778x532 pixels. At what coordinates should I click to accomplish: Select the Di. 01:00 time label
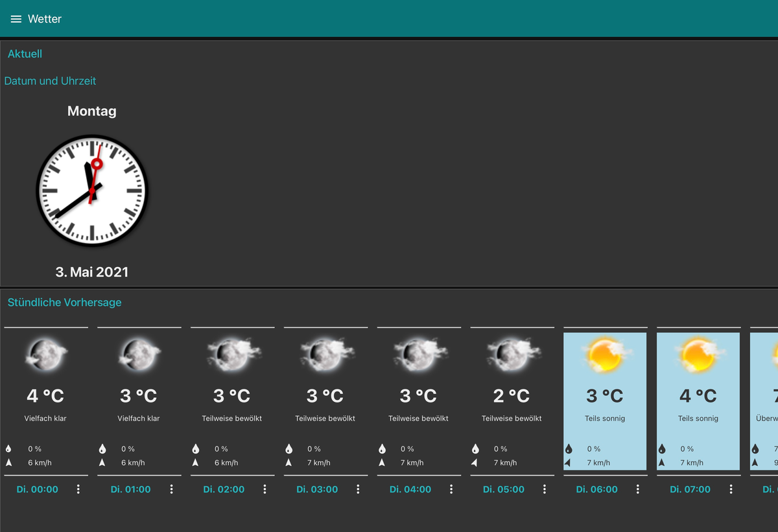[131, 489]
